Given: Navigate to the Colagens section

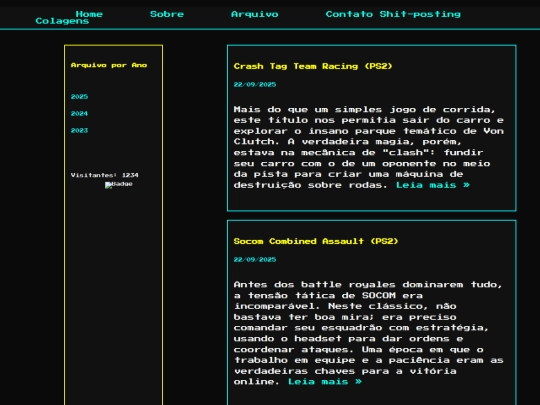Looking at the screenshot, I should tap(62, 21).
